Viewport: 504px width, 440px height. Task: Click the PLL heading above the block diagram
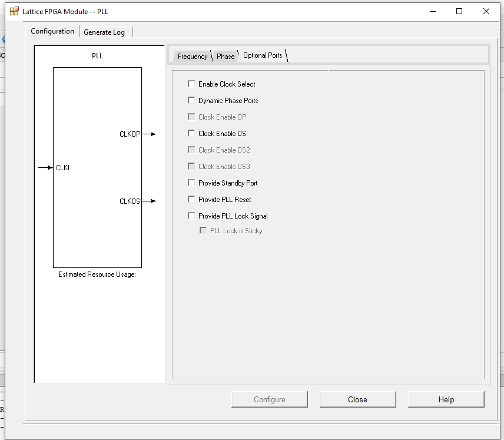(97, 55)
